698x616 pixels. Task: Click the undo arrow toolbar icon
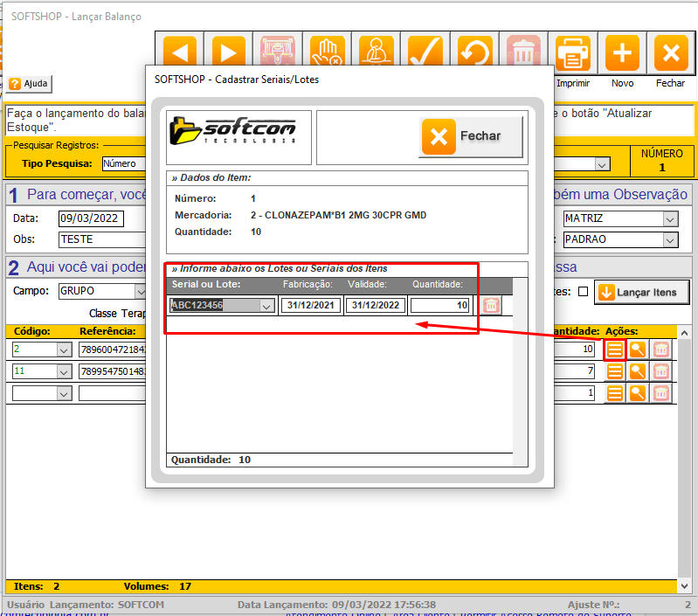point(474,52)
